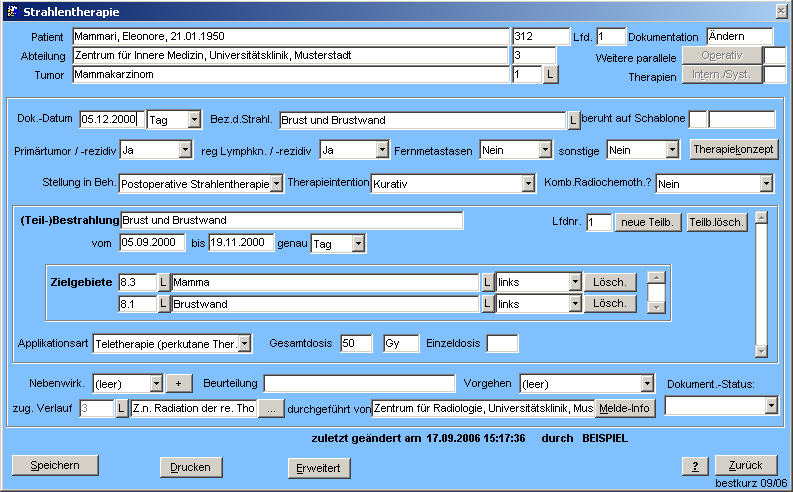The height and width of the screenshot is (492, 793).
Task: Click the Gesamtdosis input field
Action: pyautogui.click(x=355, y=343)
